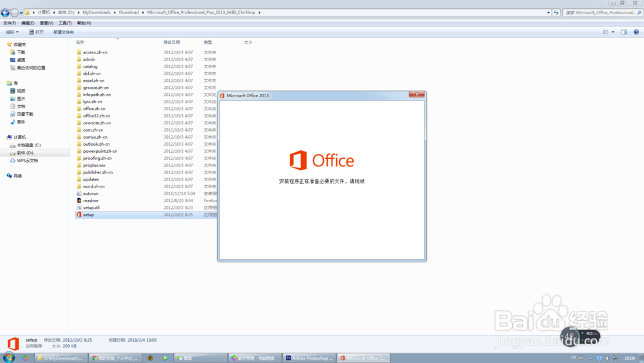The width and height of the screenshot is (644, 363).
Task: Open the 文件(F) menu
Action: (10, 23)
